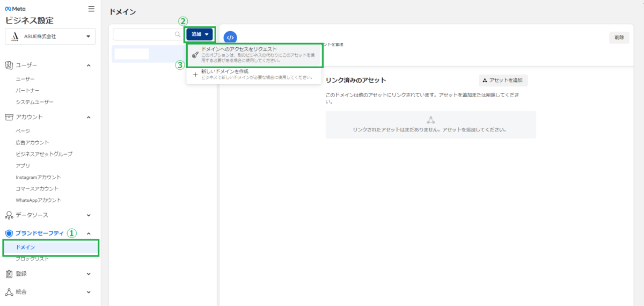644x306 pixels.
Task: Click the アセットを追加 button
Action: coord(503,81)
